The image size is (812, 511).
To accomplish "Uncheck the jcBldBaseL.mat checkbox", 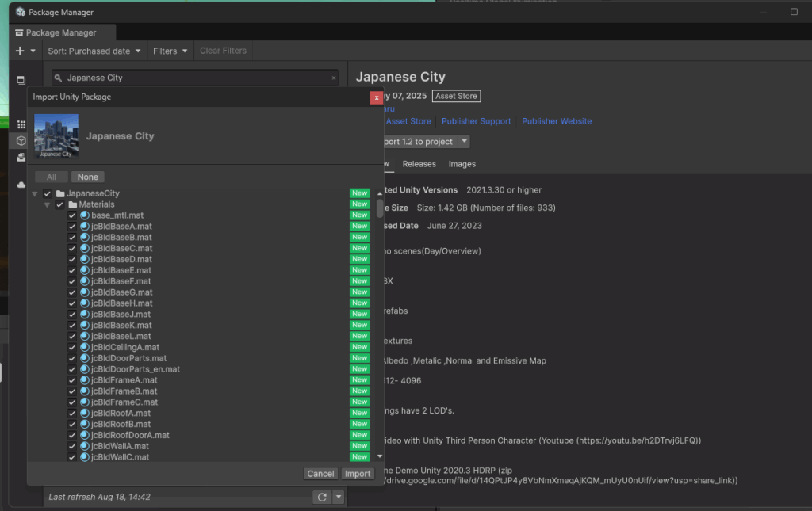I will (x=72, y=336).
